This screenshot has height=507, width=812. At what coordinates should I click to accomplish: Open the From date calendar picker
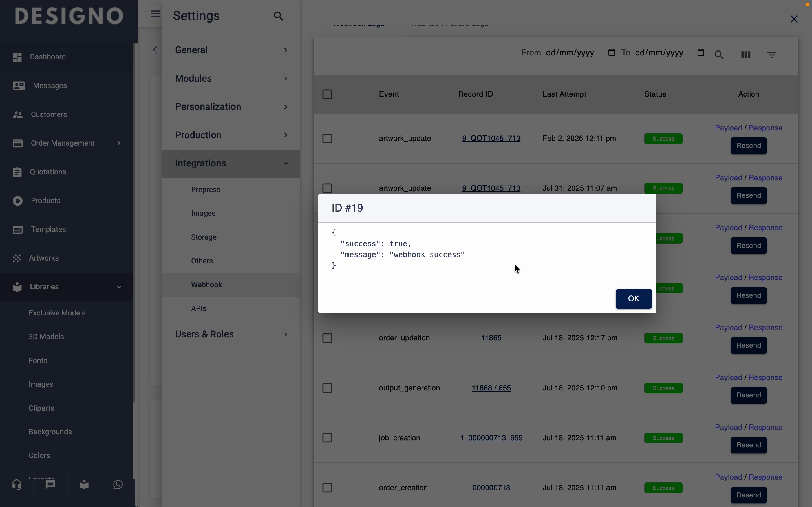(612, 53)
